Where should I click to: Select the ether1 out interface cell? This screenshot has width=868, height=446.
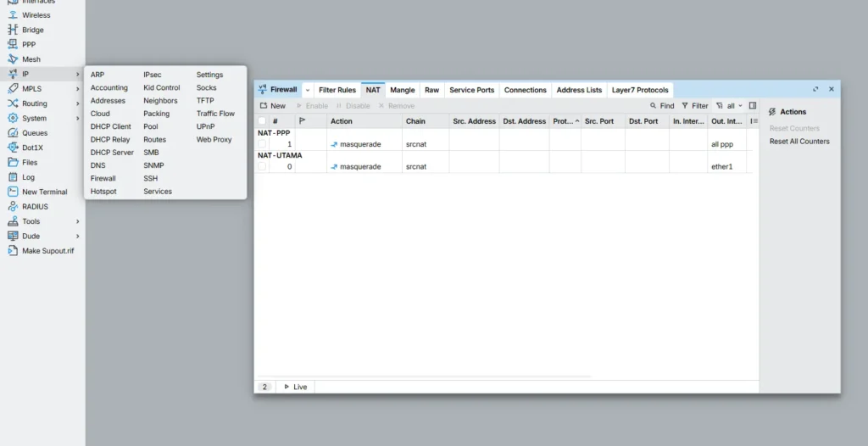[726, 166]
